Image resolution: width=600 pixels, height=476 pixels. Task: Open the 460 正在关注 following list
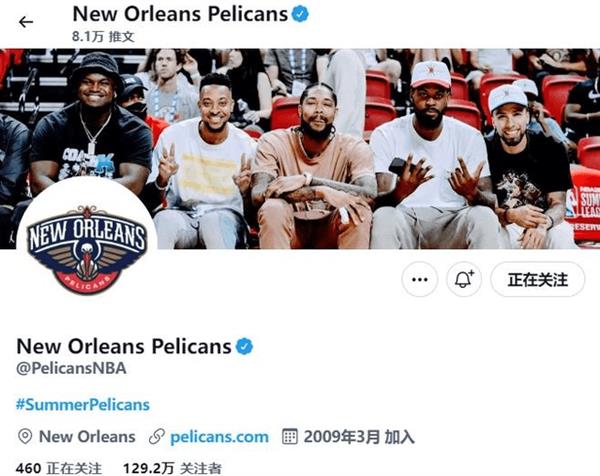59,468
